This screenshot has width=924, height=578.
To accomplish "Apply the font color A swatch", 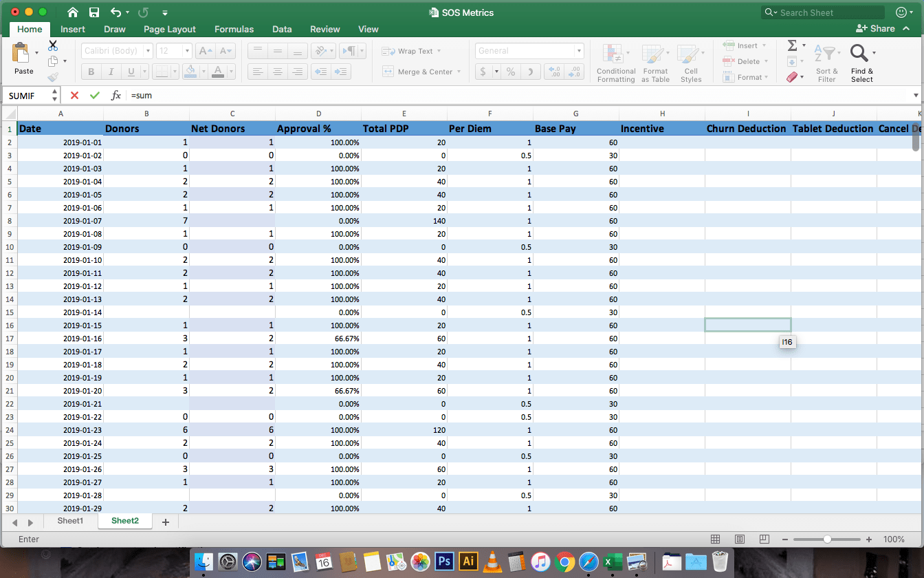I will click(217, 72).
